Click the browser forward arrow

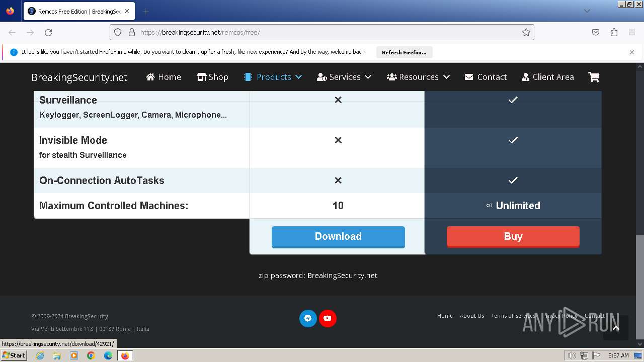[30, 32]
